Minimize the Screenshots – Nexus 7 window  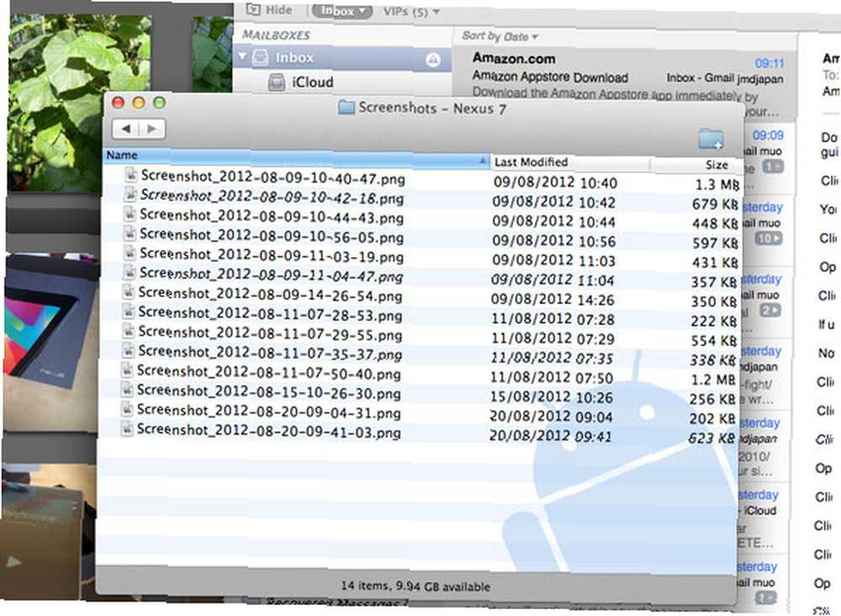[x=139, y=103]
